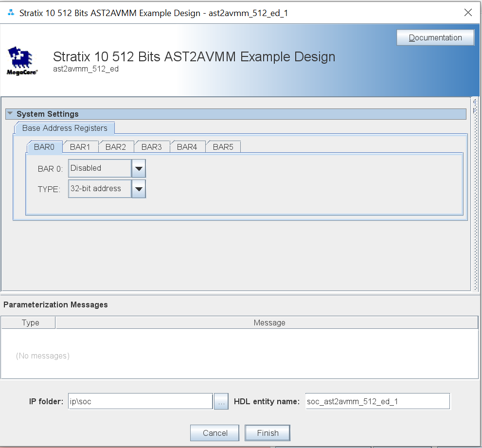Click the vertical scrollbar of settings panel
482x448 pixels.
pyautogui.click(x=474, y=195)
